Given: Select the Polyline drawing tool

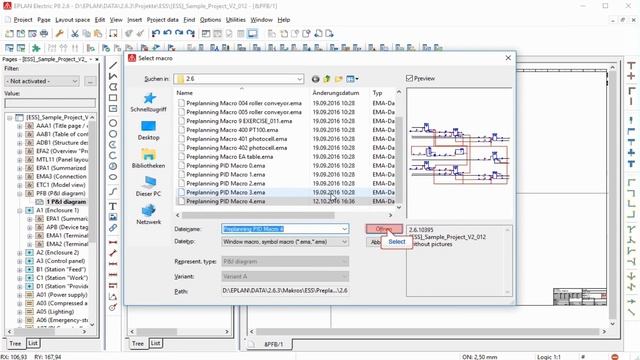Looking at the screenshot, I should pyautogui.click(x=113, y=76).
